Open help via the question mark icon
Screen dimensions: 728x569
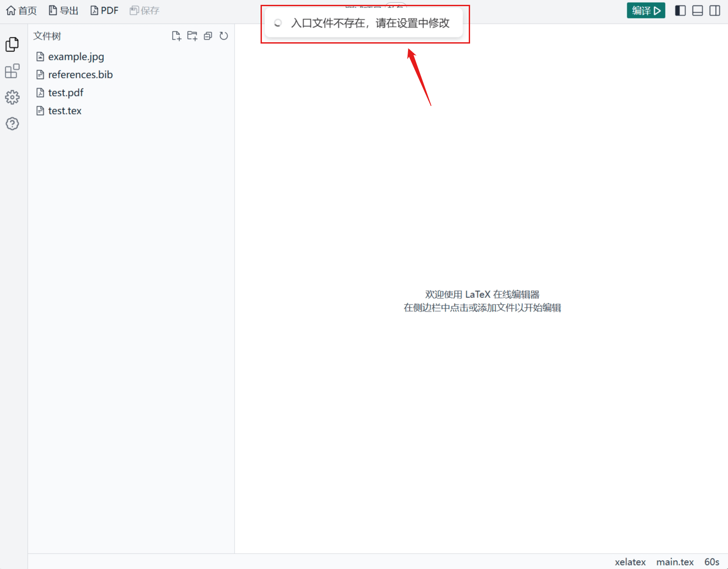tap(12, 124)
